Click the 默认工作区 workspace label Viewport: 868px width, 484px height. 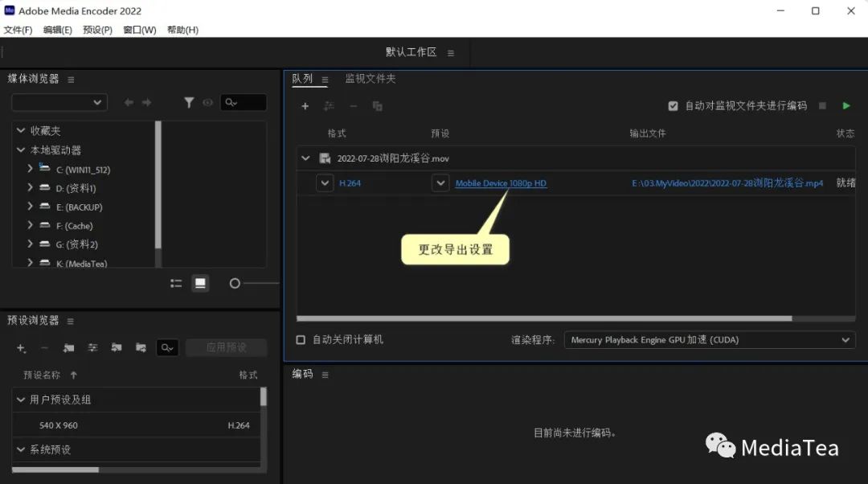(x=411, y=52)
